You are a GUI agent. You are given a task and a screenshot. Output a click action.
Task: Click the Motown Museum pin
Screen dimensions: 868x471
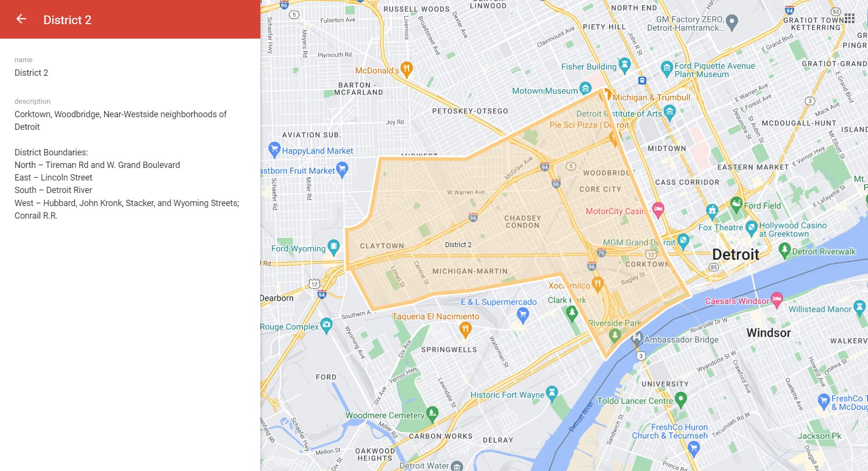(585, 88)
